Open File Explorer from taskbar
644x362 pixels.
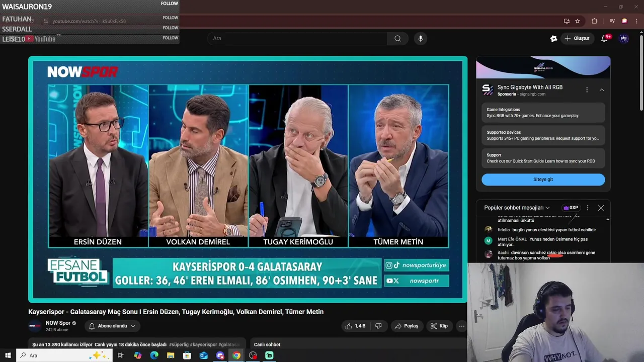tap(171, 355)
